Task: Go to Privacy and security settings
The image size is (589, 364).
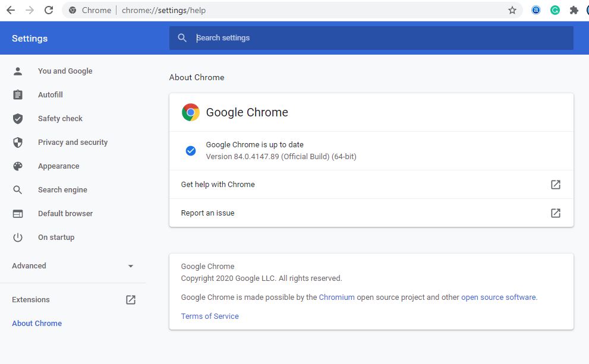Action: [73, 143]
